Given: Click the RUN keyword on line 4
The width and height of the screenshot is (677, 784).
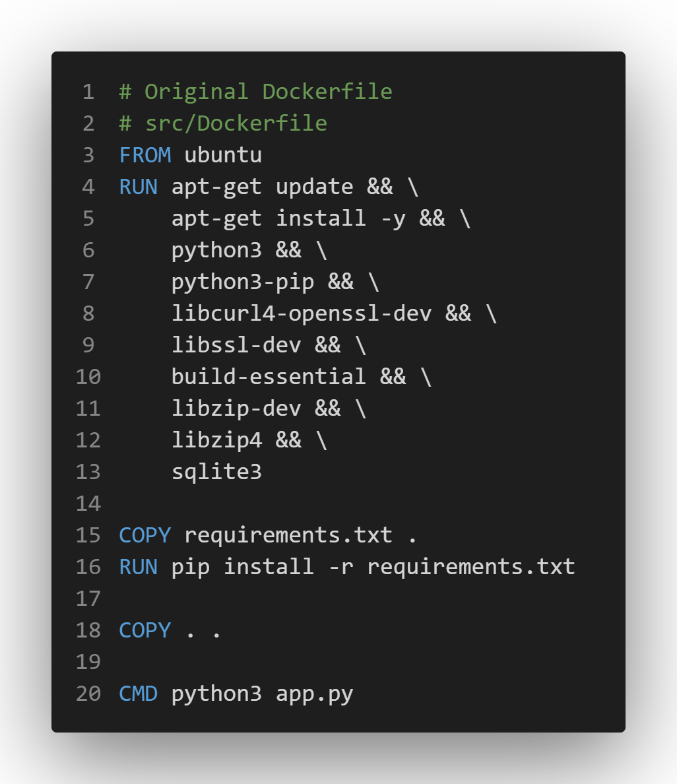Looking at the screenshot, I should click(x=138, y=187).
